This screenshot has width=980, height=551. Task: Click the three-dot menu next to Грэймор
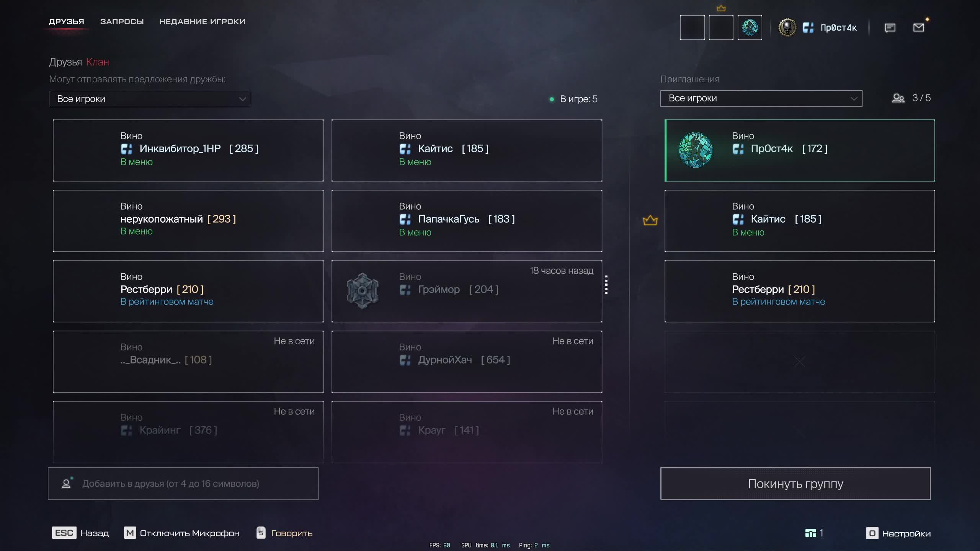(606, 285)
